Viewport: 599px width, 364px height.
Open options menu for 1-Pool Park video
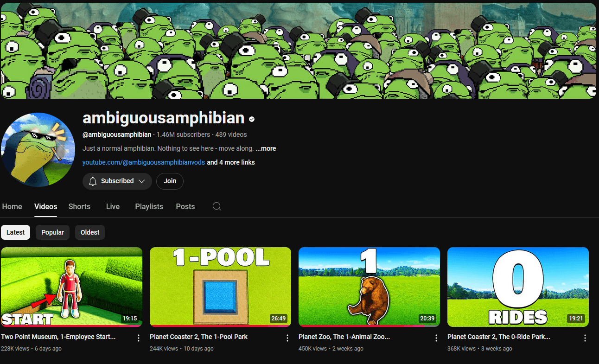point(287,338)
